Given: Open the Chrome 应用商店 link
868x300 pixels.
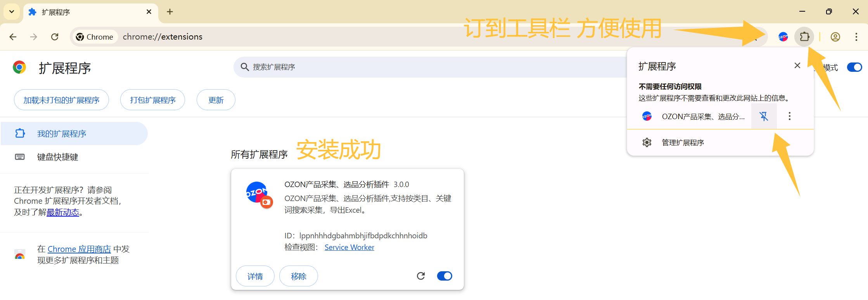Looking at the screenshot, I should 79,249.
